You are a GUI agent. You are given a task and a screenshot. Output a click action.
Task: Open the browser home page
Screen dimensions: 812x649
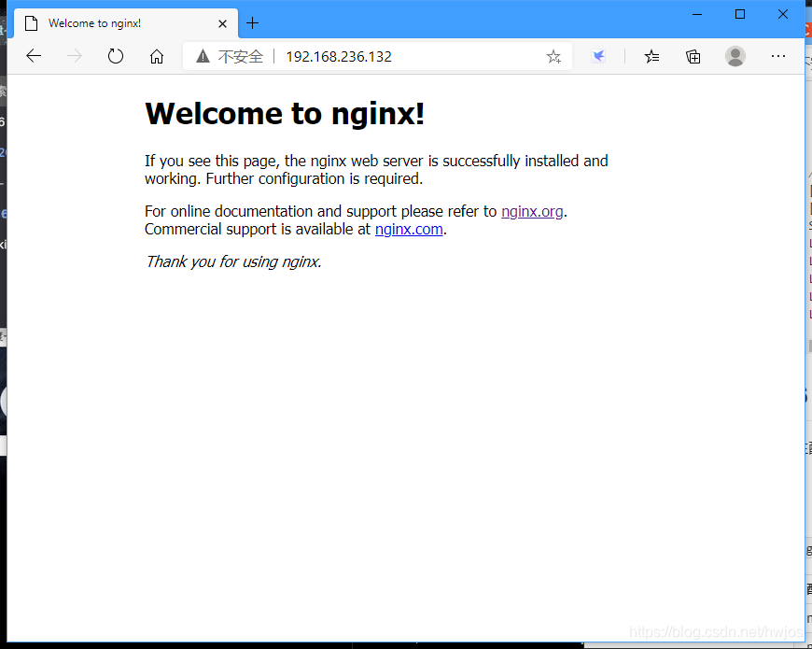tap(157, 56)
